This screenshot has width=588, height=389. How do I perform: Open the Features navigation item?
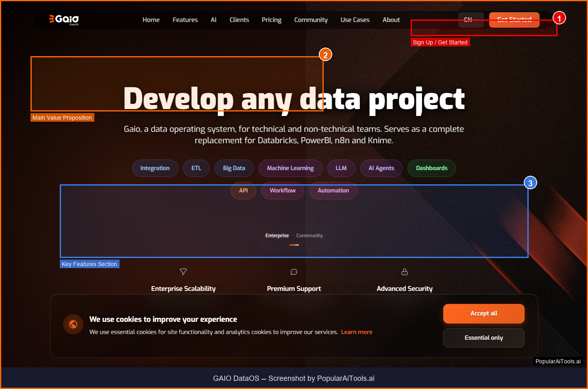coord(185,20)
